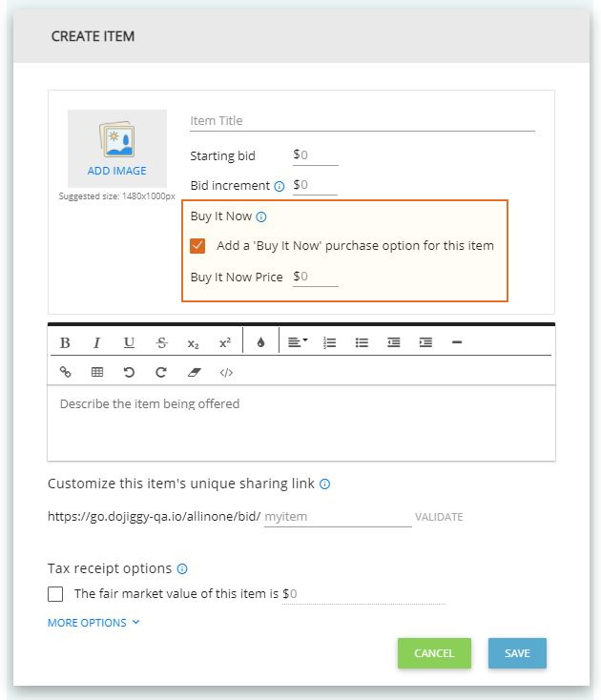Click the item description text area
Image resolution: width=601 pixels, height=700 pixels.
(301, 422)
